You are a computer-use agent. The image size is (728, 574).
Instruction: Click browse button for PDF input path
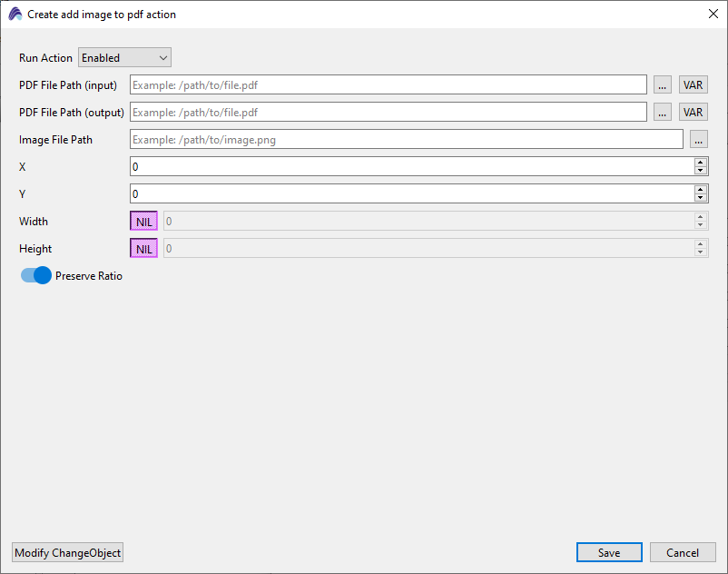pos(663,85)
